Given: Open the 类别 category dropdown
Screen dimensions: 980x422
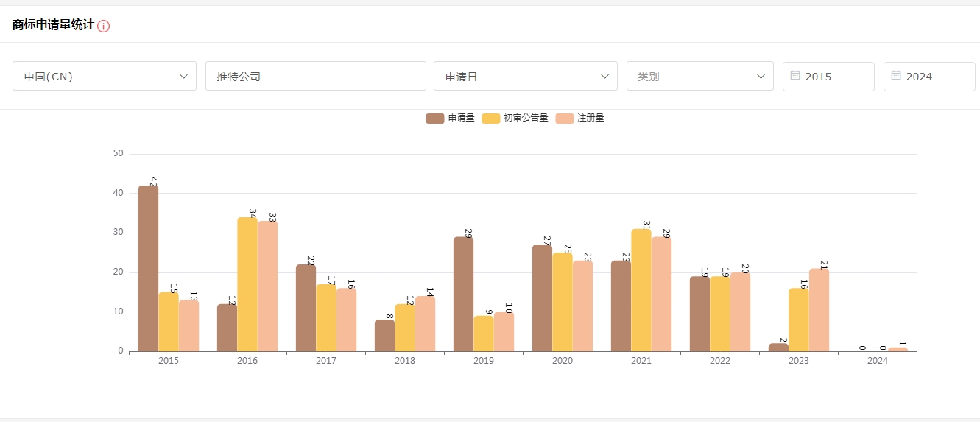Looking at the screenshot, I should tap(699, 76).
